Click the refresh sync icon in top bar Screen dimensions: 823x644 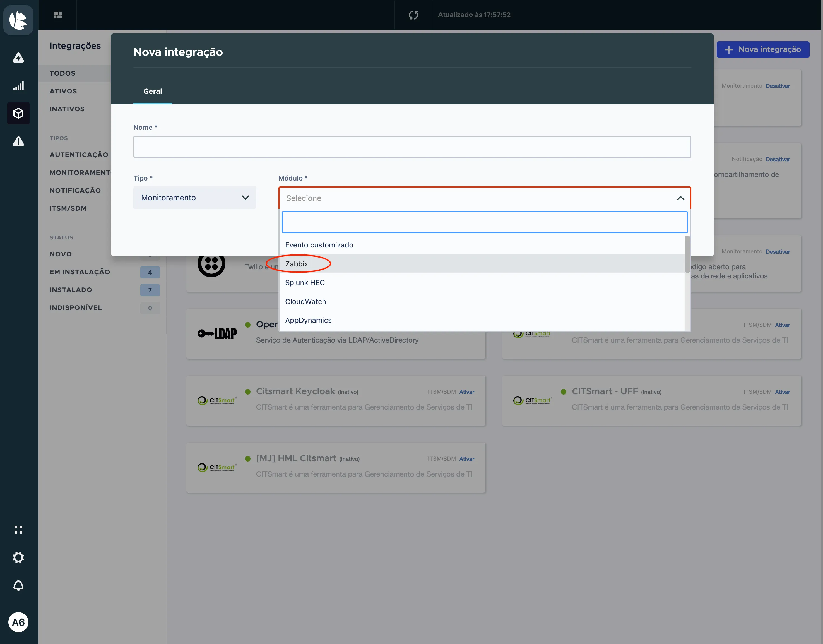[x=413, y=15]
